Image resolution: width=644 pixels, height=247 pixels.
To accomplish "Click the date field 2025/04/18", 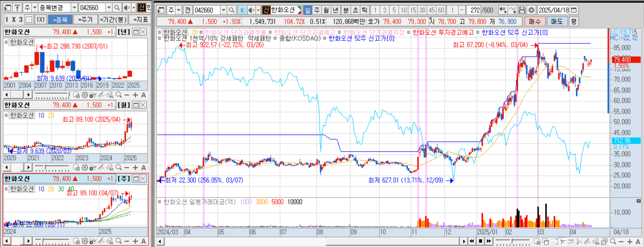I will 554,10.
